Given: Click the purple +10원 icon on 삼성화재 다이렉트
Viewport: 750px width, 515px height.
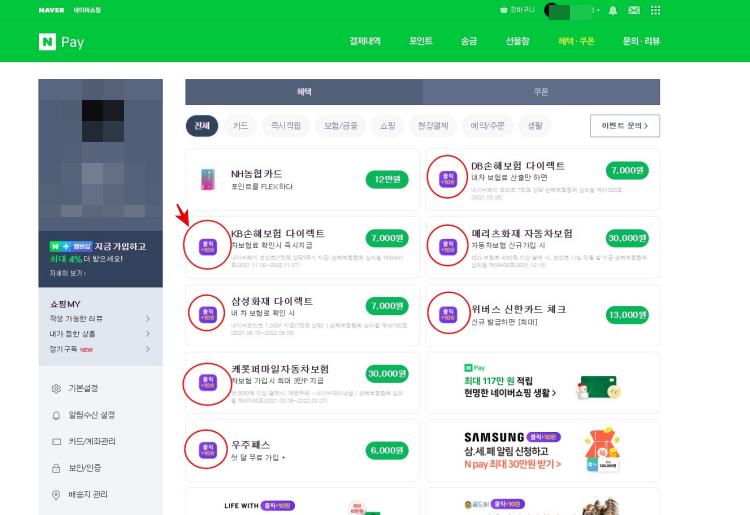Looking at the screenshot, I should pos(208,315).
